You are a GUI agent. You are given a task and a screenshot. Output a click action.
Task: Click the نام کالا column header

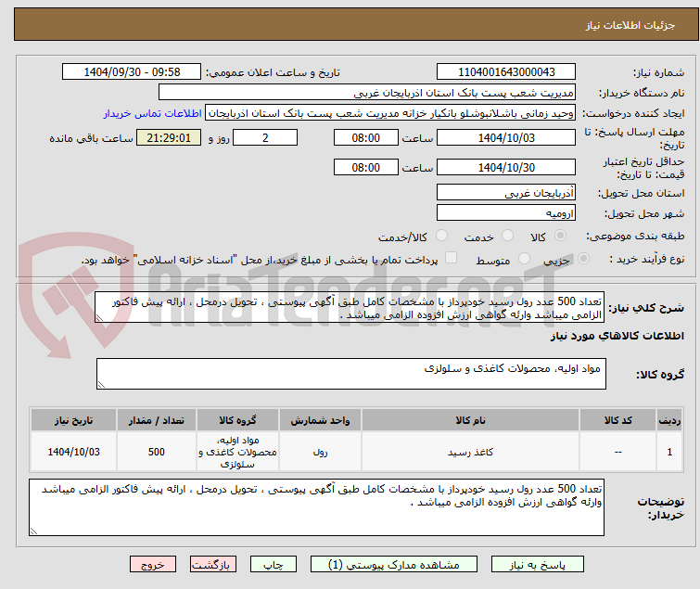(x=471, y=420)
